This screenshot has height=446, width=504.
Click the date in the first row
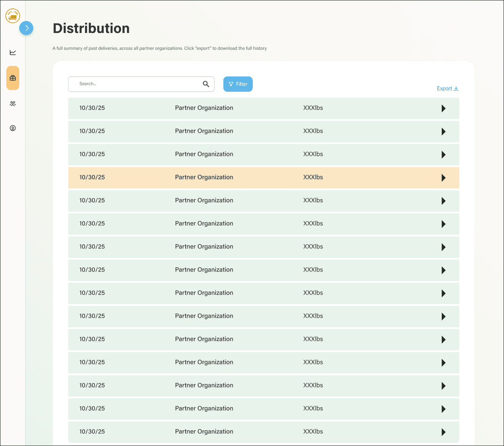click(x=92, y=108)
